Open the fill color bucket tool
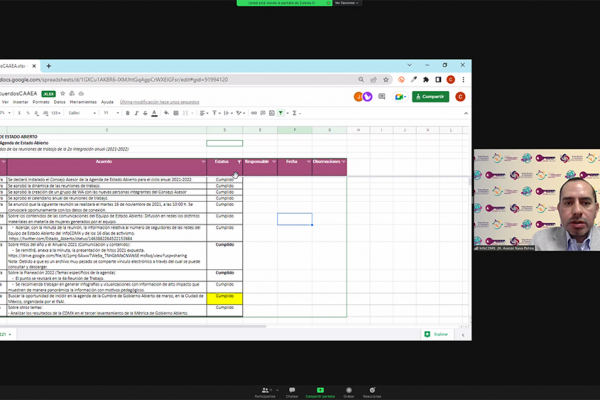Viewport: 600px width, 400px height. click(x=166, y=113)
